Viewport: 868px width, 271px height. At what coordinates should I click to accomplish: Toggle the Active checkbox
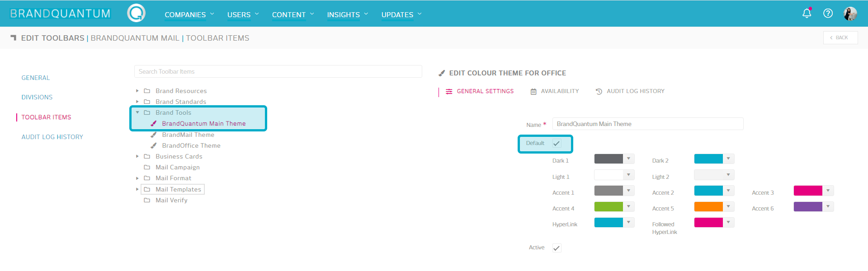pyautogui.click(x=557, y=248)
